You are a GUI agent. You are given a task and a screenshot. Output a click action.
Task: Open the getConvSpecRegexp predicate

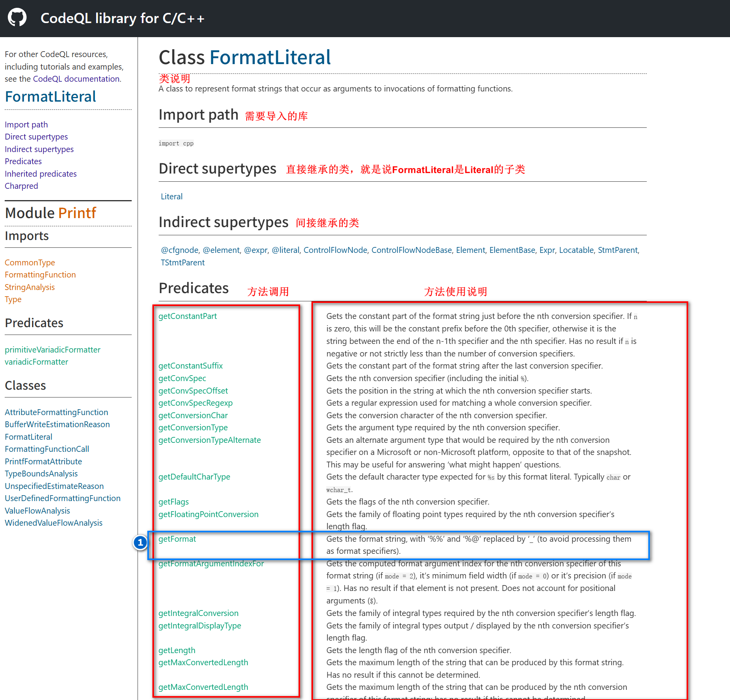[x=195, y=403]
